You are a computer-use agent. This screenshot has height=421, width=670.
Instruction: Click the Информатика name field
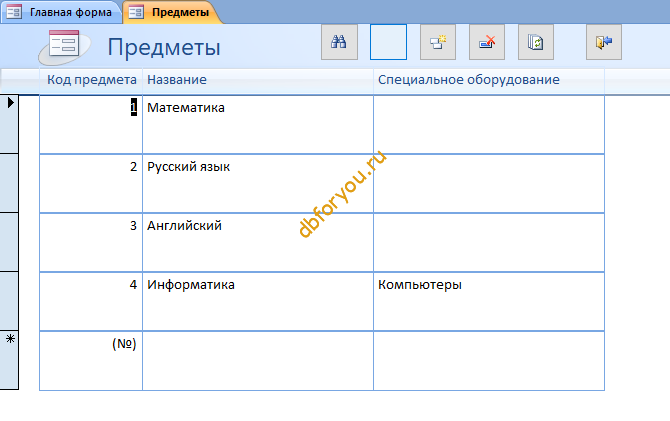(x=258, y=301)
